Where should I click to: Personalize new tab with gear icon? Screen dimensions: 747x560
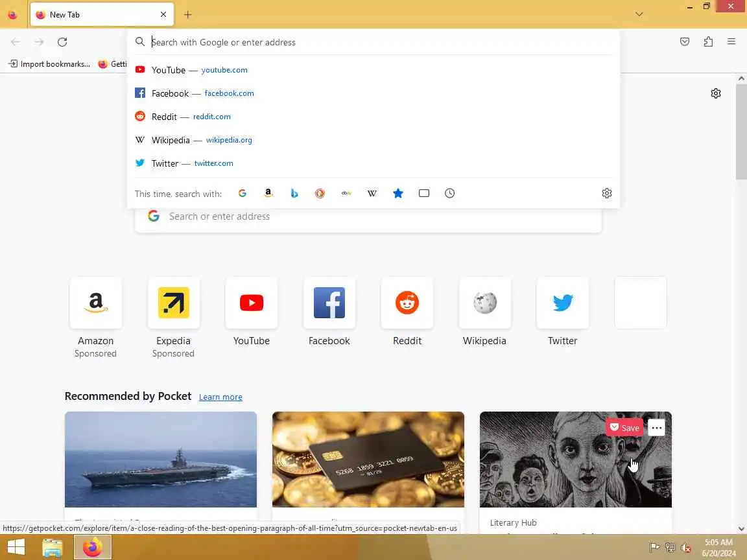716,93
